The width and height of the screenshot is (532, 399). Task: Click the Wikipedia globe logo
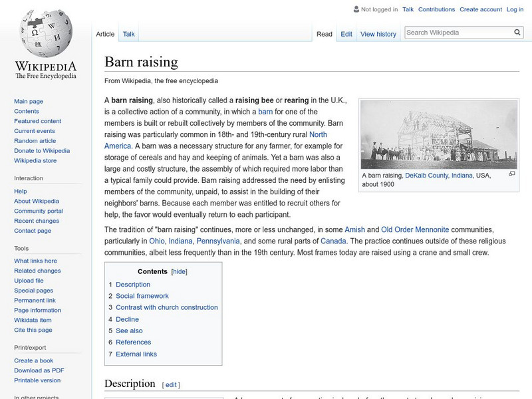[x=45, y=33]
